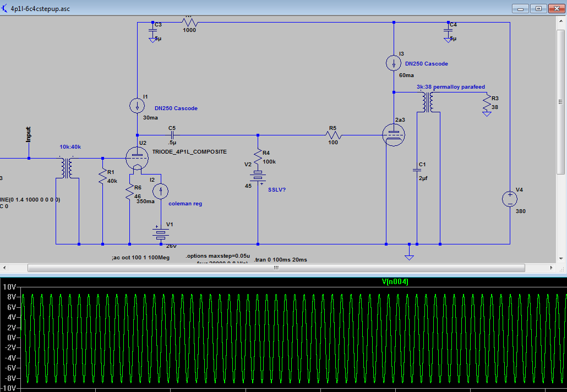Restore down the schematic window

[x=538, y=9]
